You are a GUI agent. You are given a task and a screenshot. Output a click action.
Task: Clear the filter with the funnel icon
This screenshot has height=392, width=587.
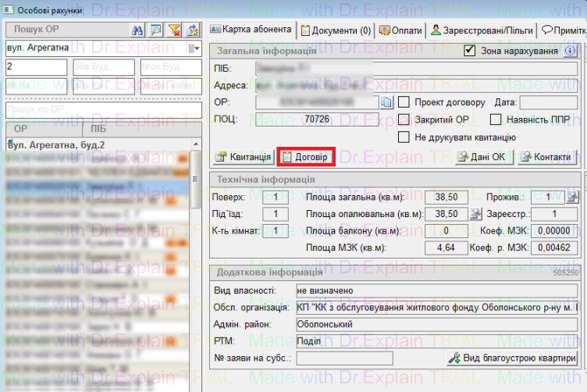point(174,30)
